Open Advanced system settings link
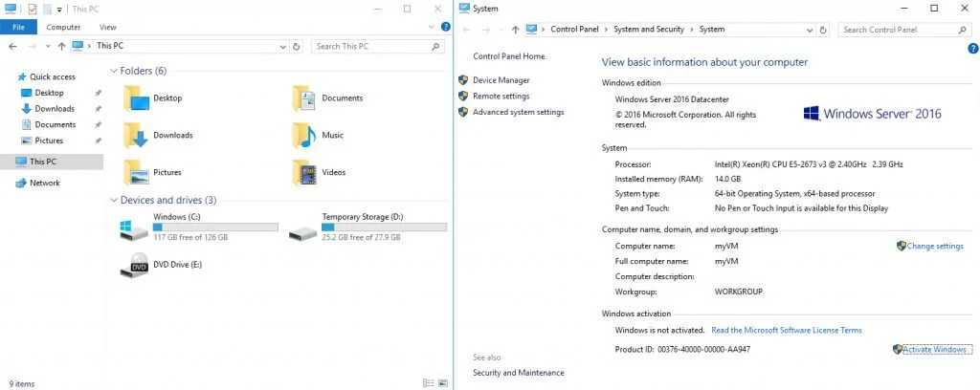980x390 pixels. pos(518,113)
